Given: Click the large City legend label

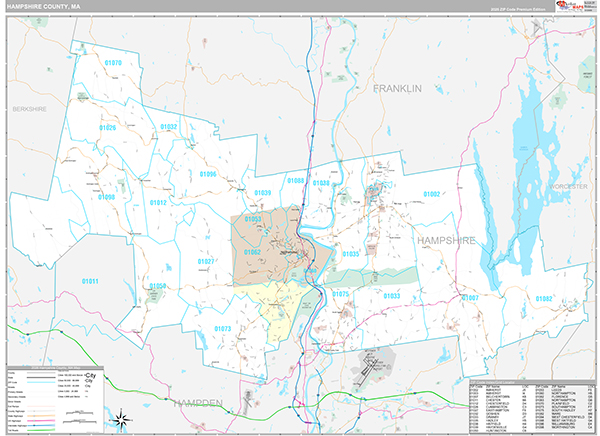Looking at the screenshot, I should coord(91,375).
